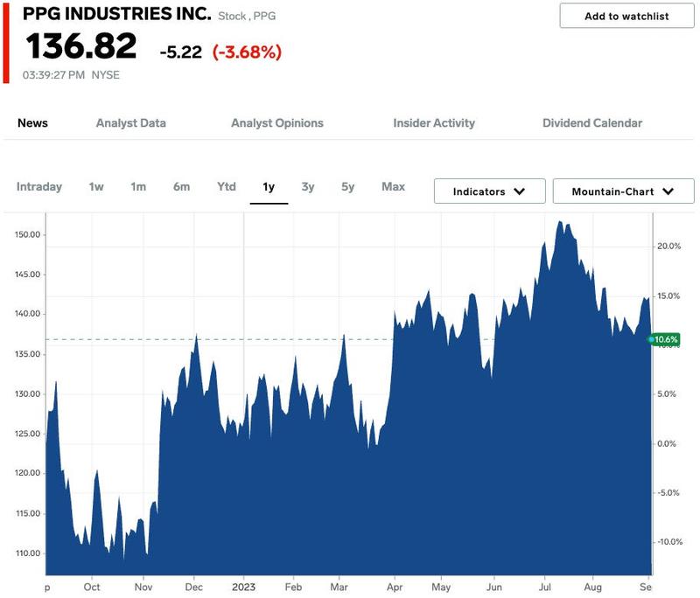Choose the 1m time range
700x598 pixels.
pyautogui.click(x=138, y=187)
